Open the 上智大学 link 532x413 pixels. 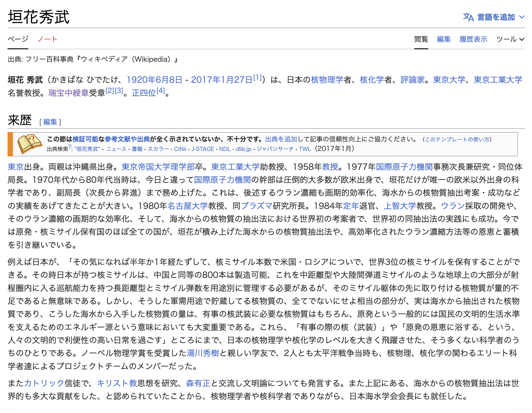pyautogui.click(x=400, y=206)
